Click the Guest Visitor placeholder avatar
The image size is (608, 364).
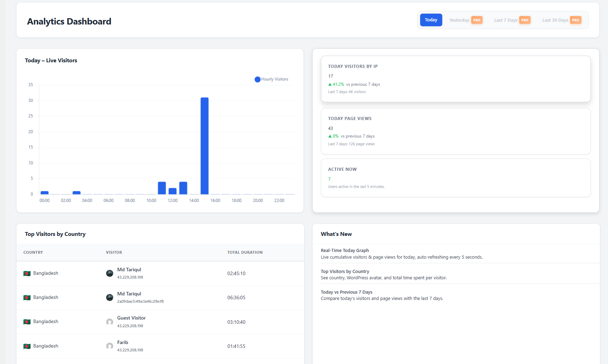pos(110,322)
